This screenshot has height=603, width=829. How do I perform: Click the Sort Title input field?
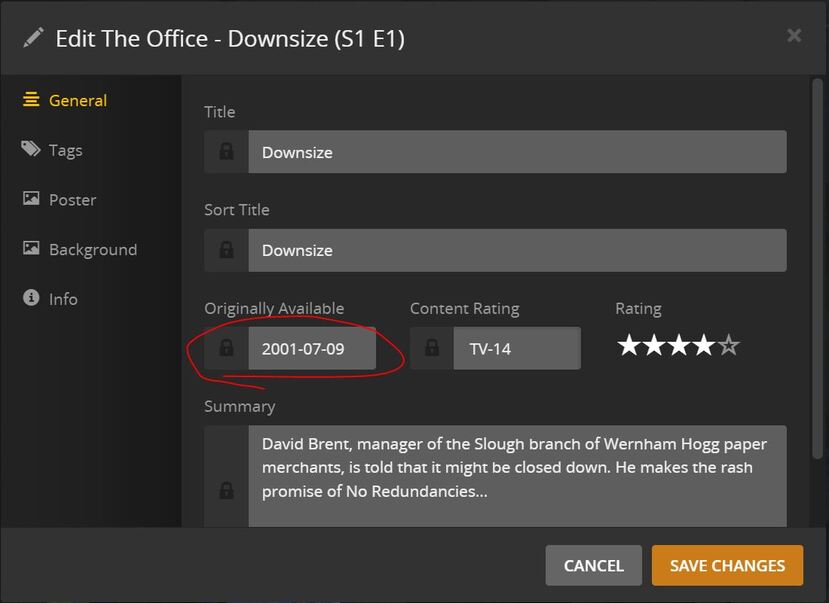518,250
